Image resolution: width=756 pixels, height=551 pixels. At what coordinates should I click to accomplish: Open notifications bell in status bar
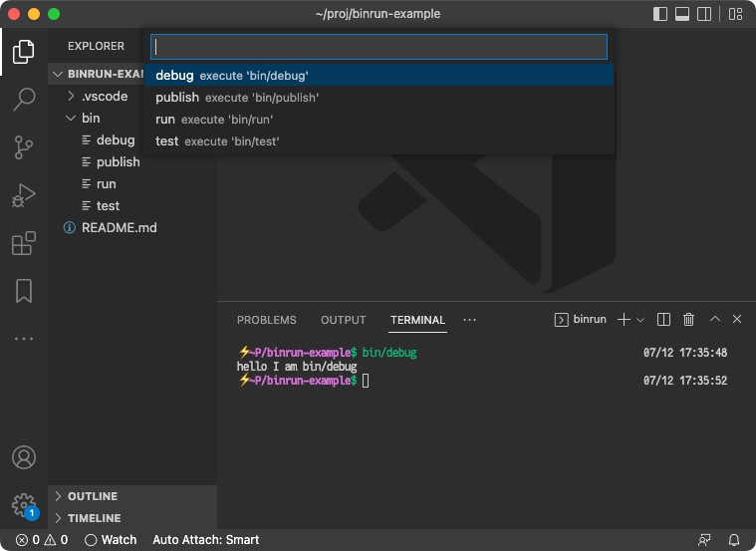click(x=734, y=540)
